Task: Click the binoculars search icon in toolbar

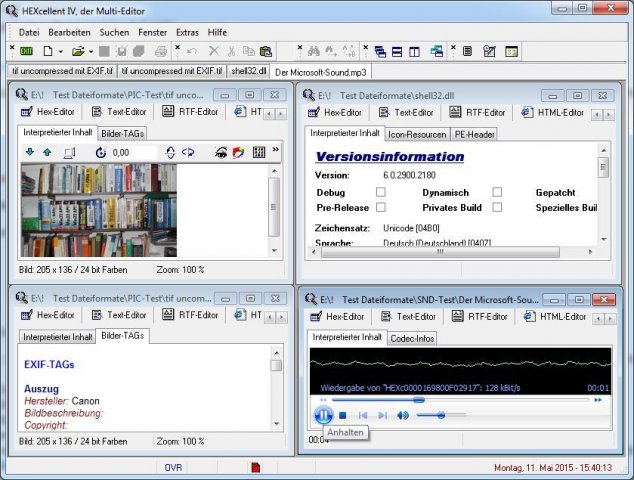Action: (313, 51)
